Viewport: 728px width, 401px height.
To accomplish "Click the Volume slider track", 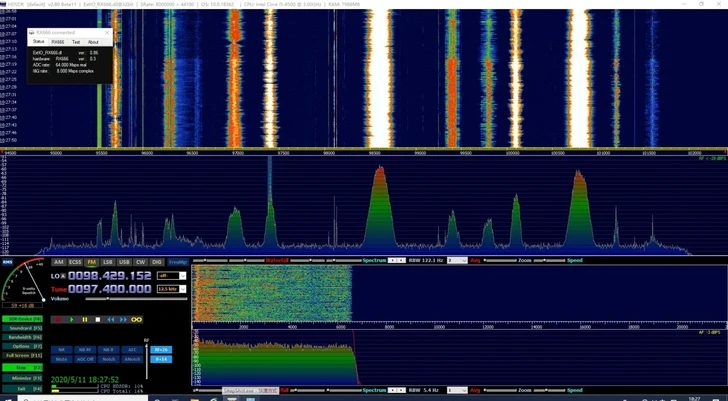I will [x=136, y=299].
